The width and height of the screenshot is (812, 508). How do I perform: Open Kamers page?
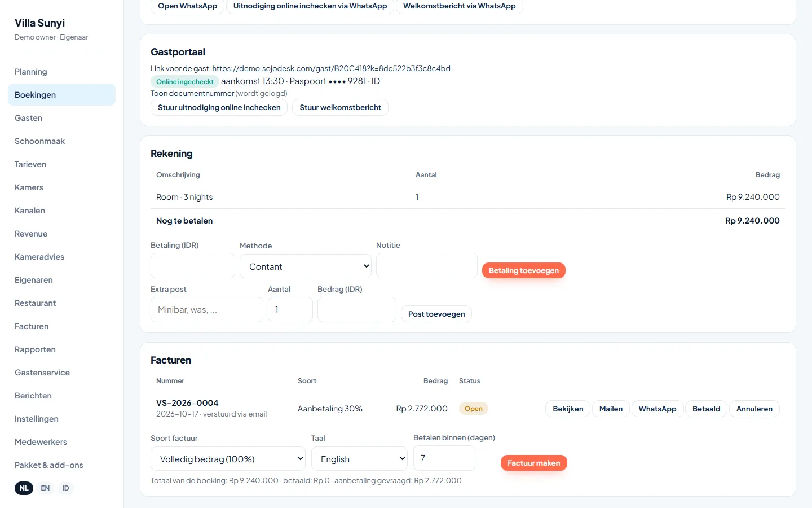(61, 187)
